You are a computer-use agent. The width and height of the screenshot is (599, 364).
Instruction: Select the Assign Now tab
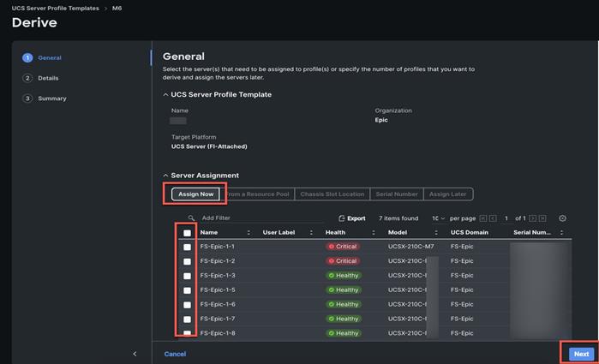(195, 194)
